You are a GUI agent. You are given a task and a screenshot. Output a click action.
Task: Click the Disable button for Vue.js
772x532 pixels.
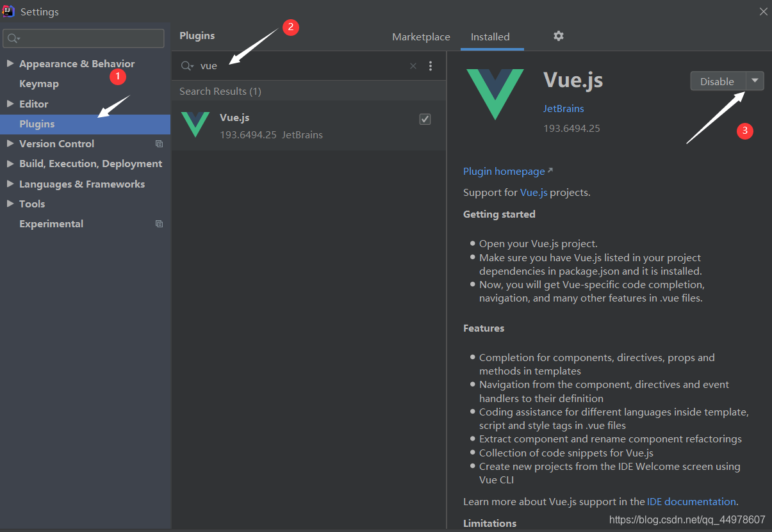click(x=718, y=81)
